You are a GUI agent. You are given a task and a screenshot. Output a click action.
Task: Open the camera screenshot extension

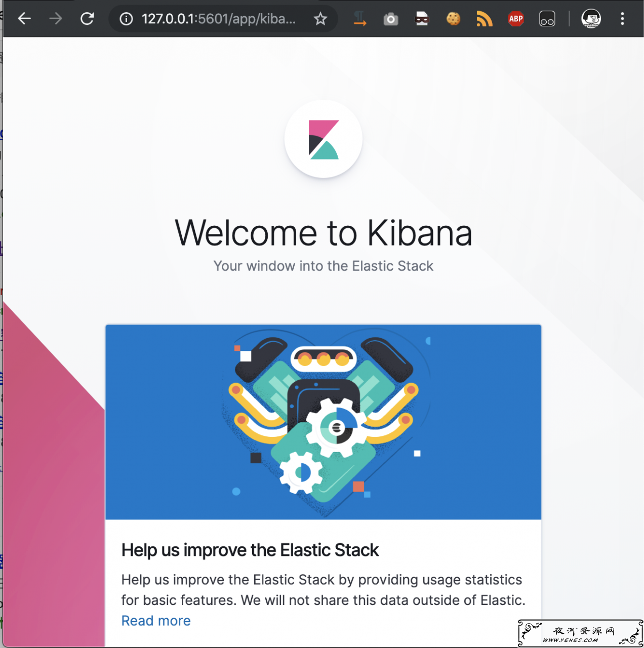coord(391,19)
